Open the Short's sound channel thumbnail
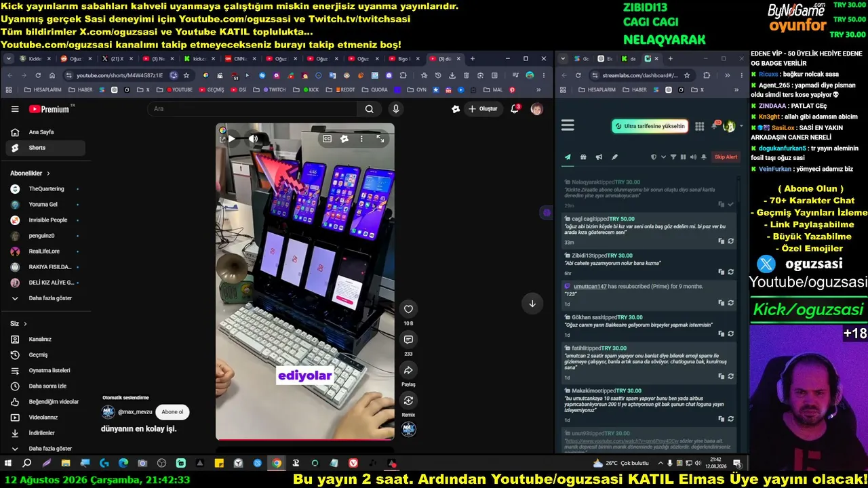868x488 pixels. [x=408, y=430]
